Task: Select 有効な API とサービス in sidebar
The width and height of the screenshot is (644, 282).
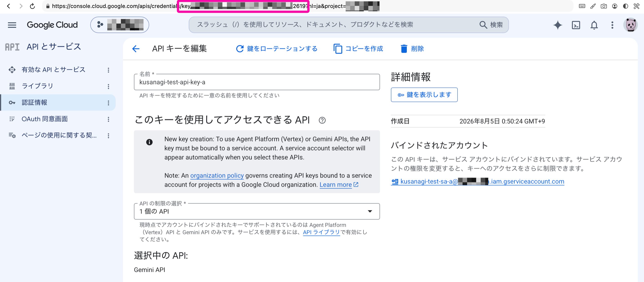Action: pyautogui.click(x=53, y=70)
